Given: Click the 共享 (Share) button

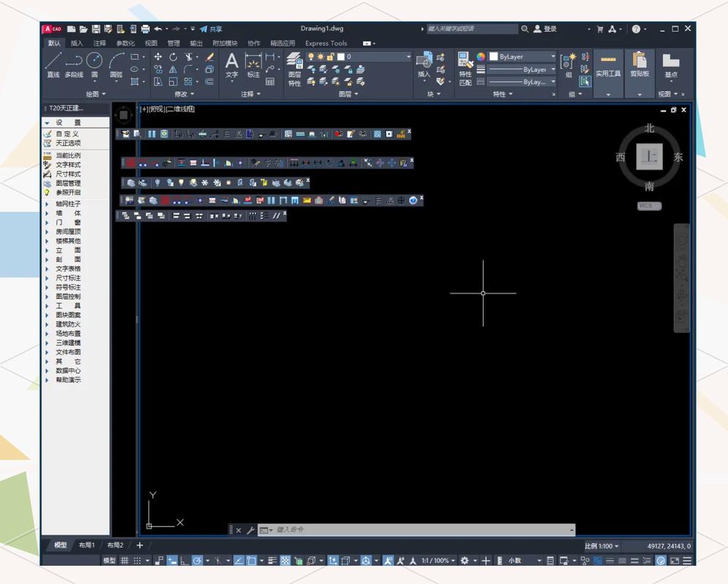Looking at the screenshot, I should (x=211, y=28).
